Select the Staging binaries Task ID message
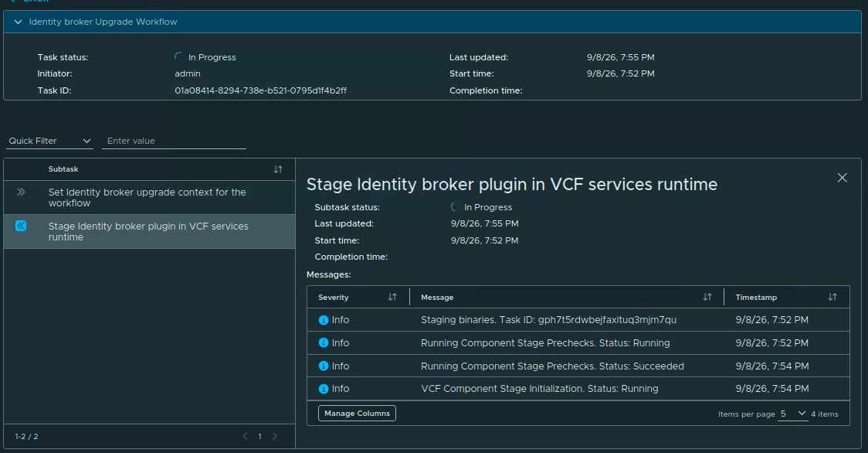The height and width of the screenshot is (453, 868). [x=548, y=320]
